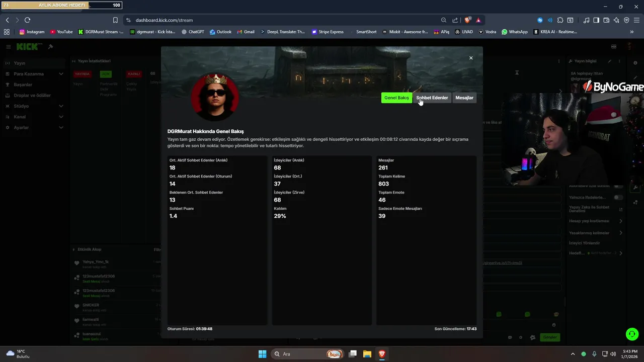Open the Instagram bookmark

click(32, 32)
